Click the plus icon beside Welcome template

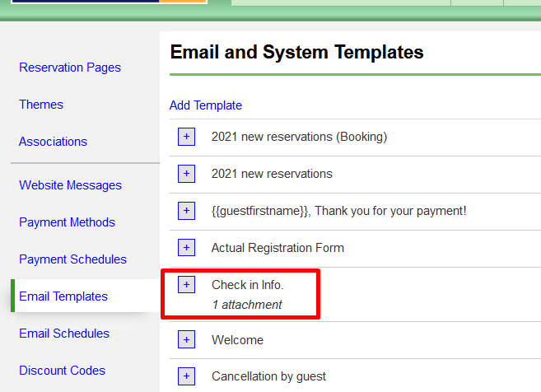(187, 339)
